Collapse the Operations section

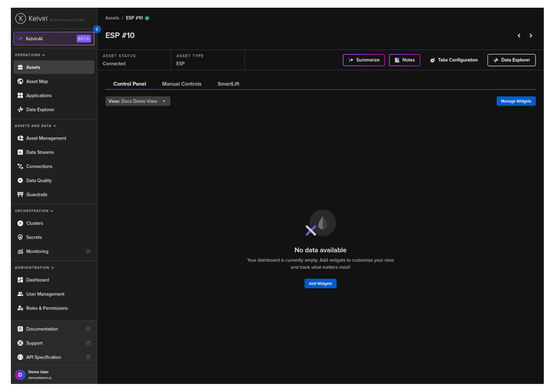[x=43, y=55]
